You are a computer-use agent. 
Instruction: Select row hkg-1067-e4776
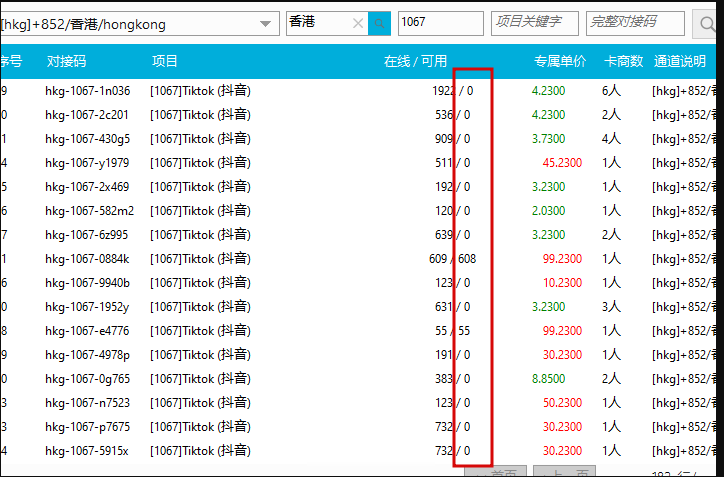tap(358, 331)
